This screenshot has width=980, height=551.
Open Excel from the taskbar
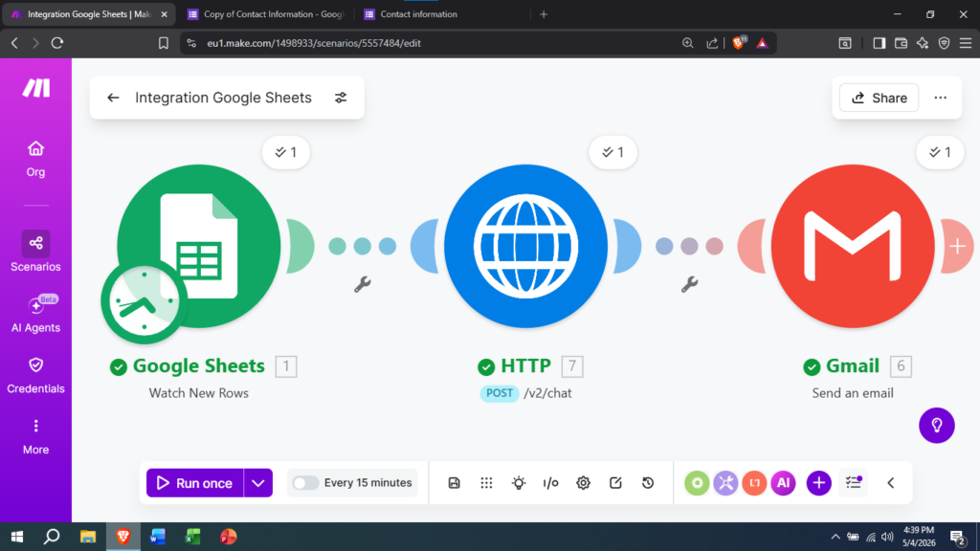(x=192, y=537)
